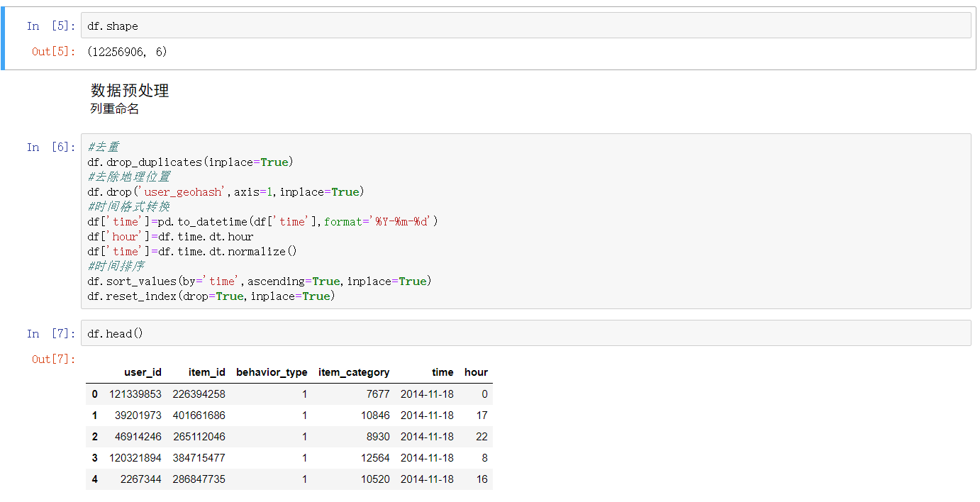Viewport: 980px width, 502px height.
Task: Click the user_id column header
Action: click(143, 372)
